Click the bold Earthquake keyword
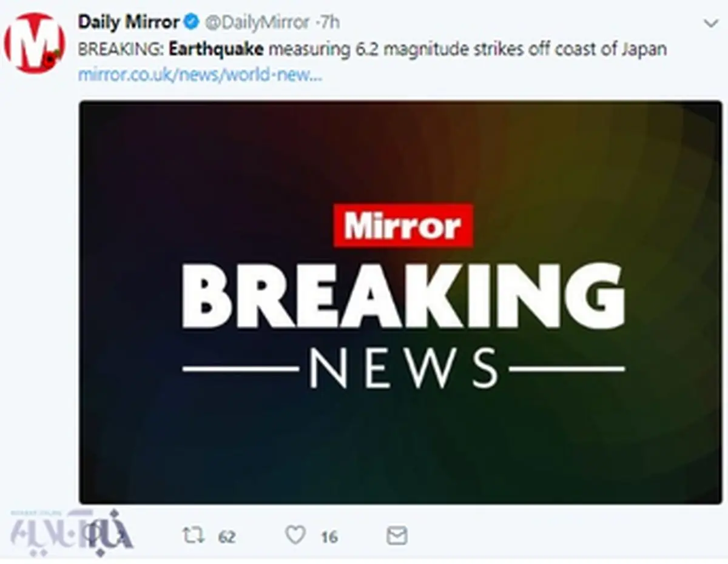 click(x=216, y=49)
